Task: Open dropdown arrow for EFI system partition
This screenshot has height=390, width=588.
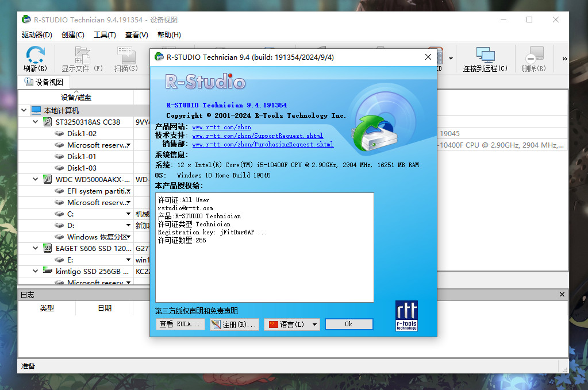Action: [x=129, y=191]
